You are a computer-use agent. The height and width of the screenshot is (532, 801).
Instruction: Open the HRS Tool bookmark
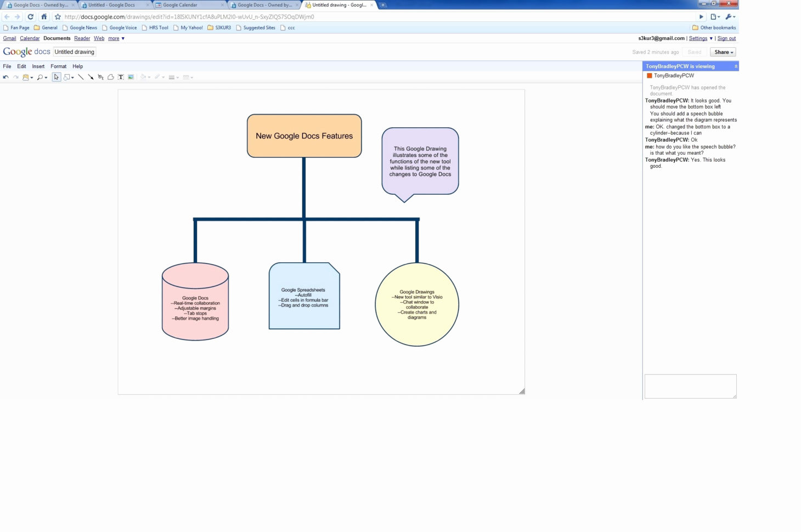[155, 27]
